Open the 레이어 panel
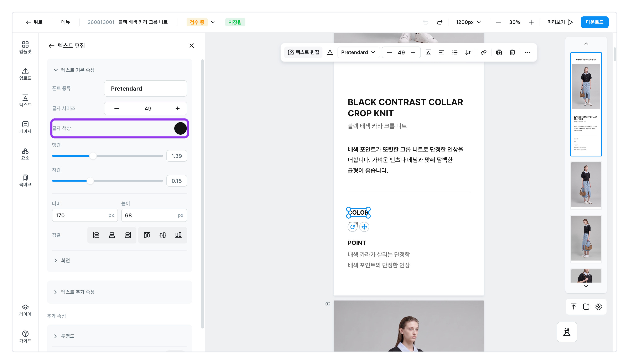629x364 pixels. click(25, 310)
